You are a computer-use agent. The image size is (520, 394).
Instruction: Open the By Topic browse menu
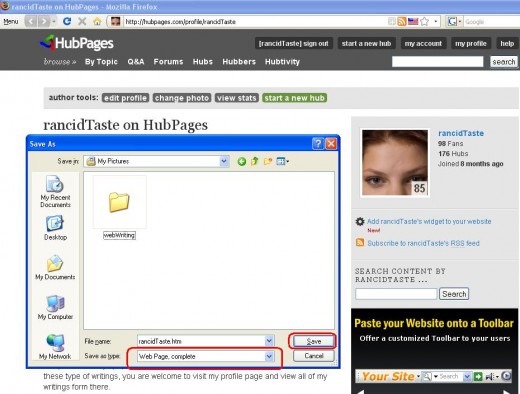[x=101, y=62]
